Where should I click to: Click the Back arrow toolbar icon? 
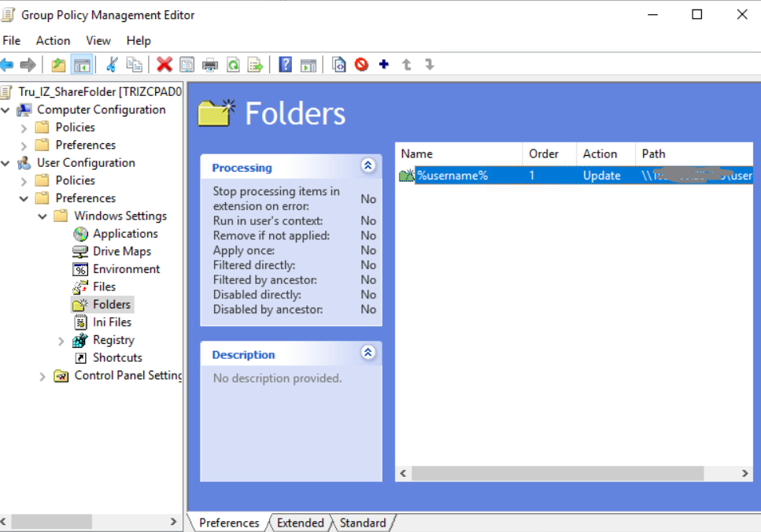7,65
